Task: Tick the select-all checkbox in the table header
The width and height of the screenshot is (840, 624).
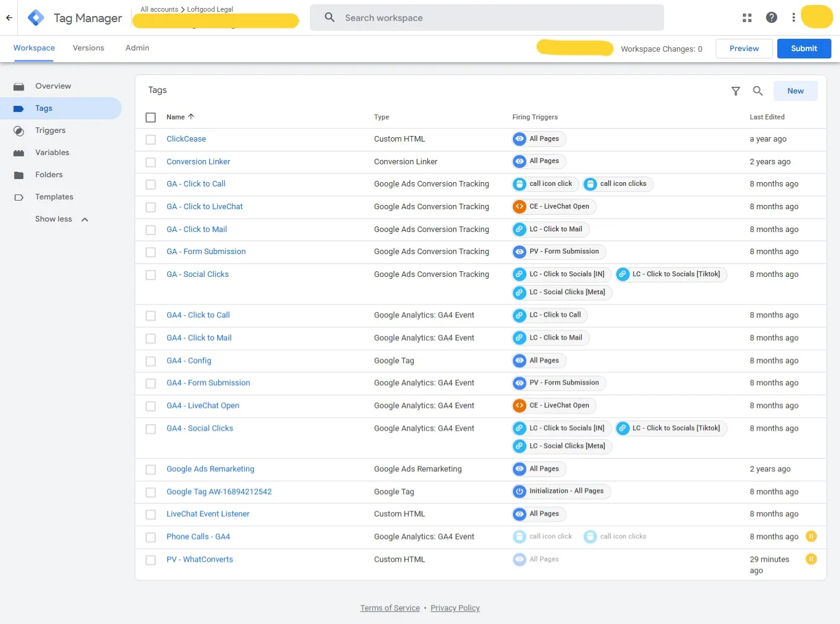Action: (151, 117)
